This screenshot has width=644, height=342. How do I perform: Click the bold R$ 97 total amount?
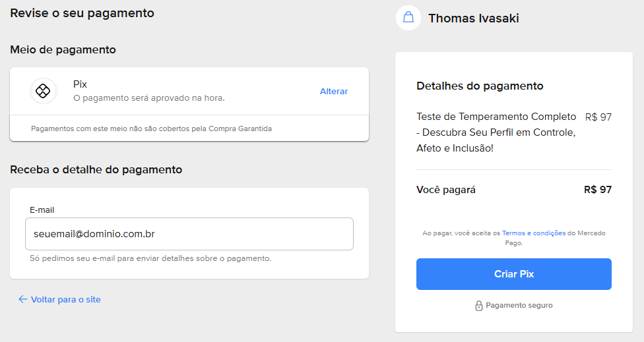point(597,190)
